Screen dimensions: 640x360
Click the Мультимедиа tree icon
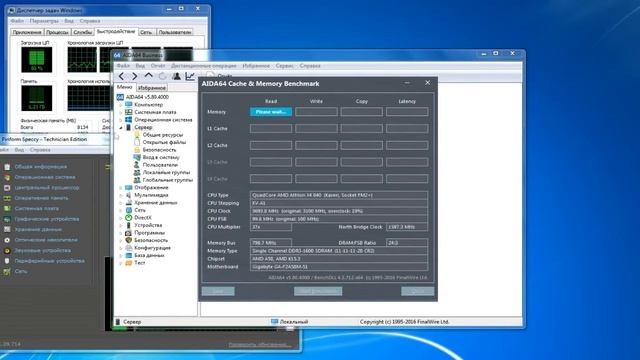click(x=129, y=195)
